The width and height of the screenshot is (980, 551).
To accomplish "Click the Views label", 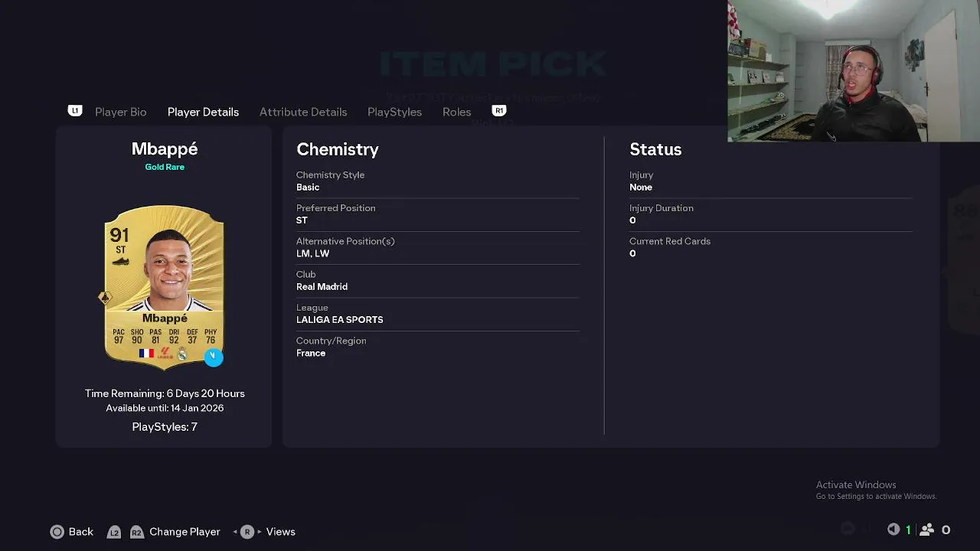I will (x=280, y=532).
